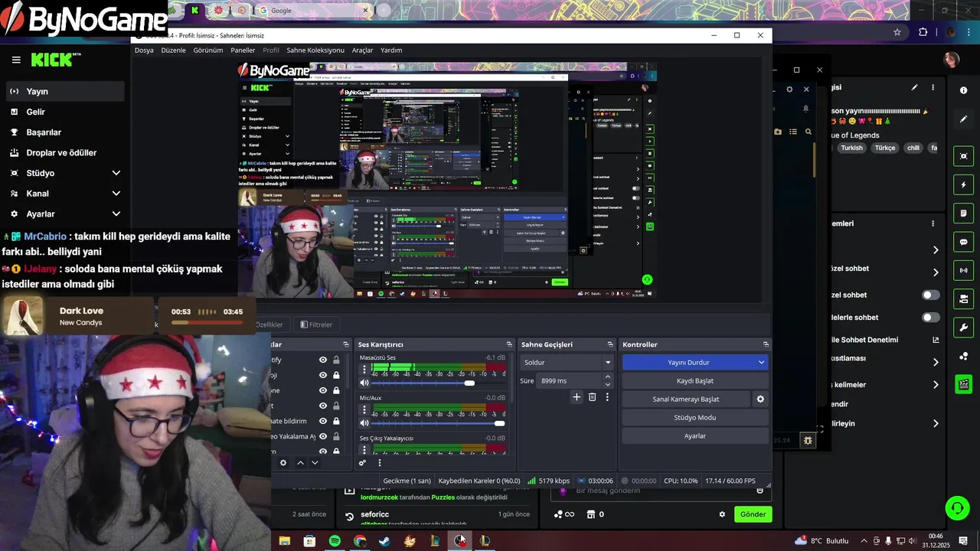The image size is (980, 551).
Task: Click search icon in the dark middle window
Action: (808, 132)
